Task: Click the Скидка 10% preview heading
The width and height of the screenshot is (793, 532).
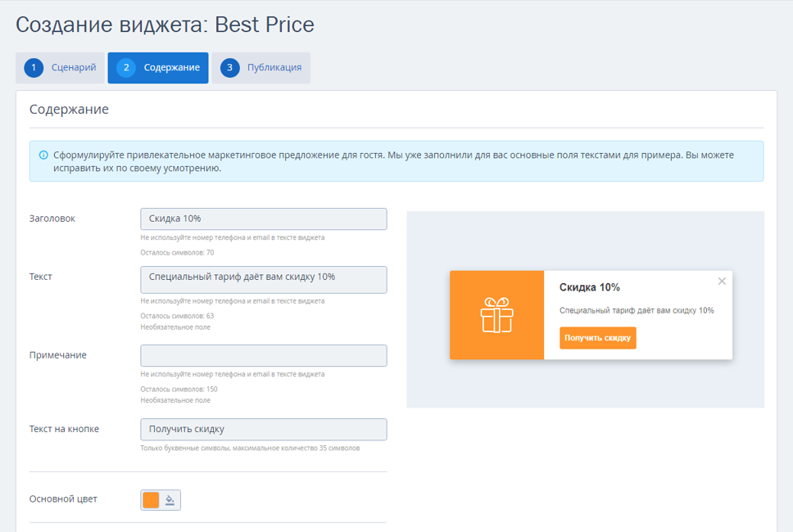Action: [589, 287]
